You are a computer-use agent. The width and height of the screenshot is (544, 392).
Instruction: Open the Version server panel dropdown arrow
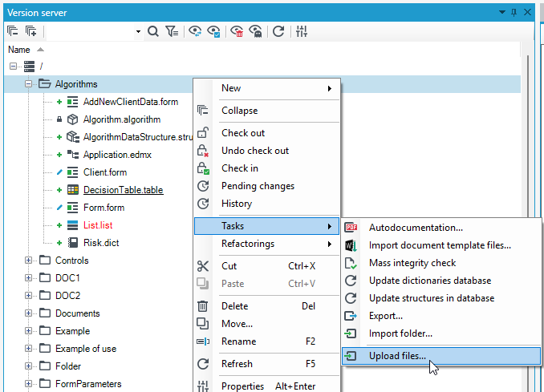tap(501, 13)
